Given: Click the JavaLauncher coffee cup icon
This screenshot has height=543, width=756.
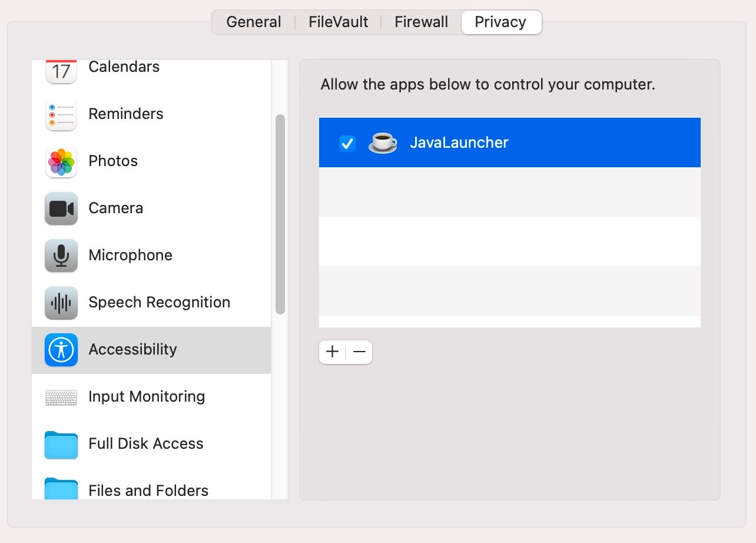Looking at the screenshot, I should click(383, 143).
